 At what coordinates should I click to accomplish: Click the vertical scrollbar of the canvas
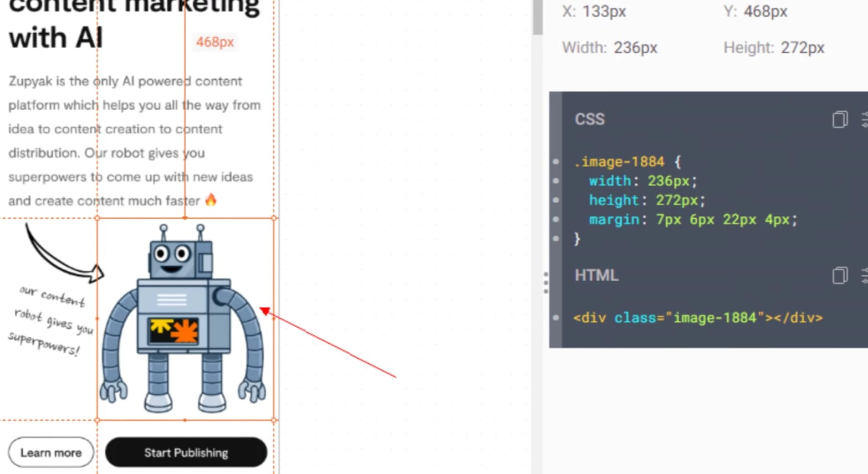(538, 18)
